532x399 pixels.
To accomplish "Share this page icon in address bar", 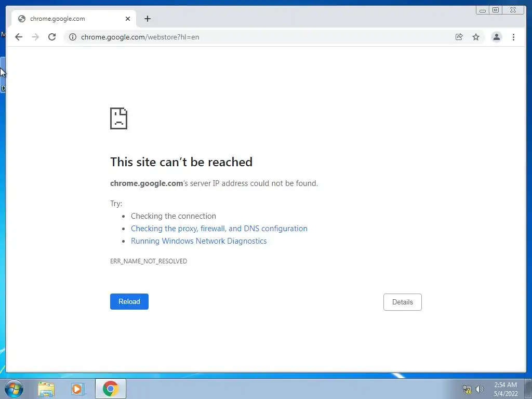I will (459, 37).
